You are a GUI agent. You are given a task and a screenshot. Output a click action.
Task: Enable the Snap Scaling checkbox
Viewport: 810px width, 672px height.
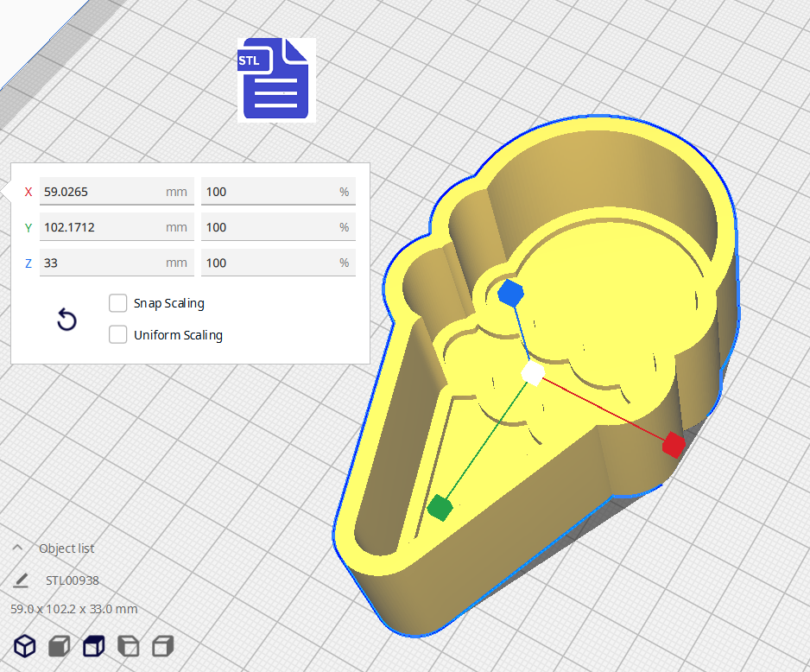[118, 303]
